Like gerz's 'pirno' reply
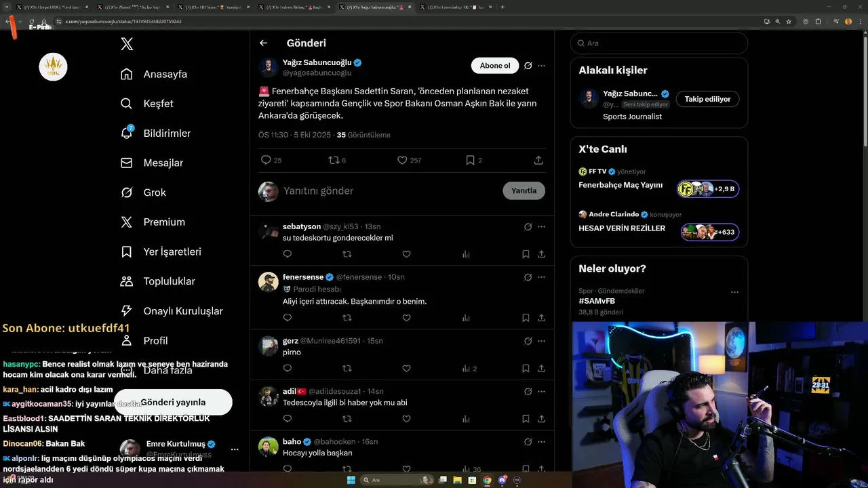Viewport: 868px width, 488px height. [406, 369]
